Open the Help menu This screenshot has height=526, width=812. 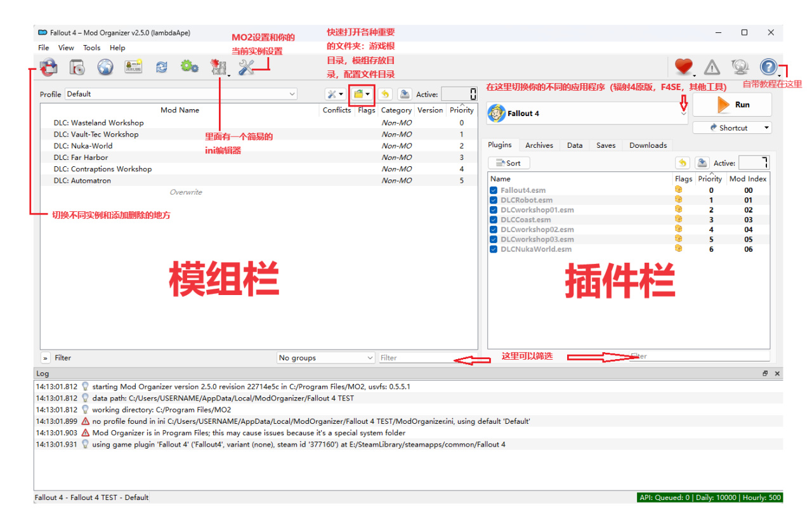(x=117, y=48)
